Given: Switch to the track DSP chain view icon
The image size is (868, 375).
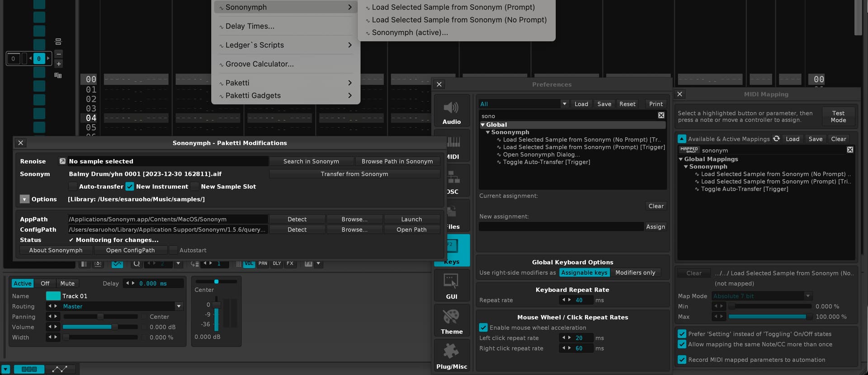Looking at the screenshot, I should pyautogui.click(x=29, y=369).
